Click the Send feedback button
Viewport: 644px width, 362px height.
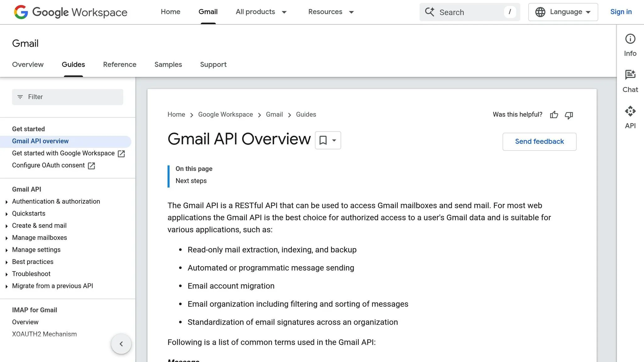tap(539, 142)
